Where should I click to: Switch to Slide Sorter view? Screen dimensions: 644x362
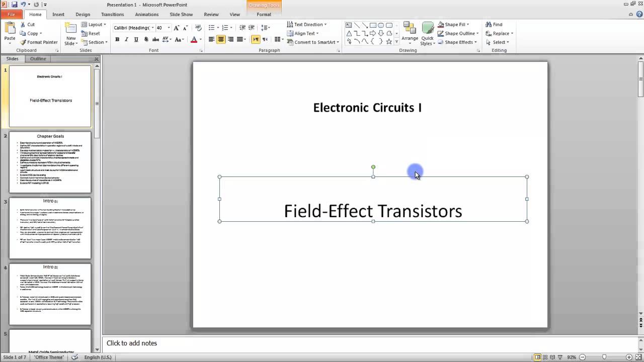[545, 357]
